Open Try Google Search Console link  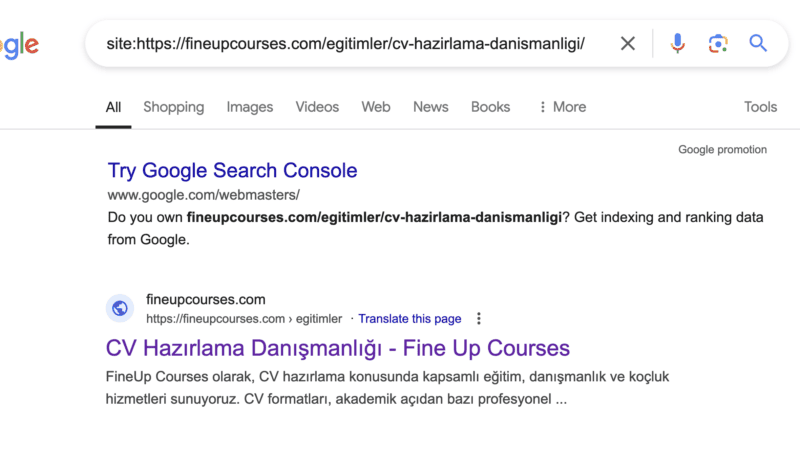[x=232, y=170]
